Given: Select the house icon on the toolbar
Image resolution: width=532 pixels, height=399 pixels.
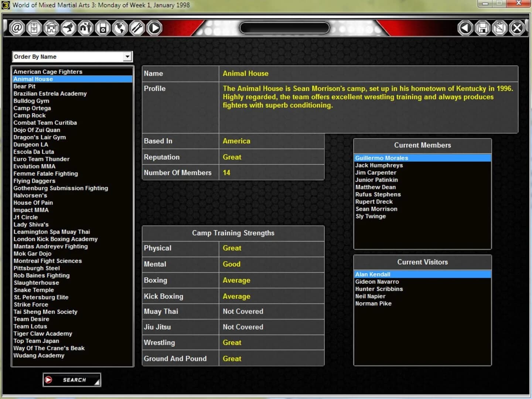Looking at the screenshot, I should [51, 28].
